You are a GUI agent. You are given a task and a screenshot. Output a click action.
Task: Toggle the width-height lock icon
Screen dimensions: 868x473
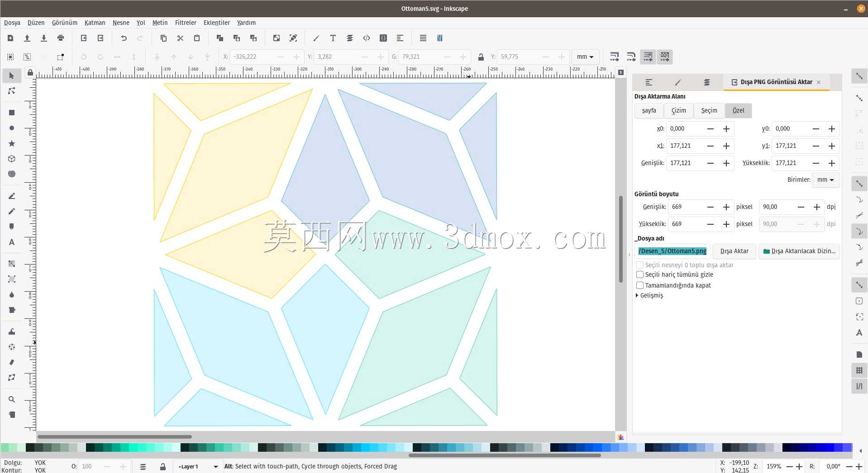point(481,57)
